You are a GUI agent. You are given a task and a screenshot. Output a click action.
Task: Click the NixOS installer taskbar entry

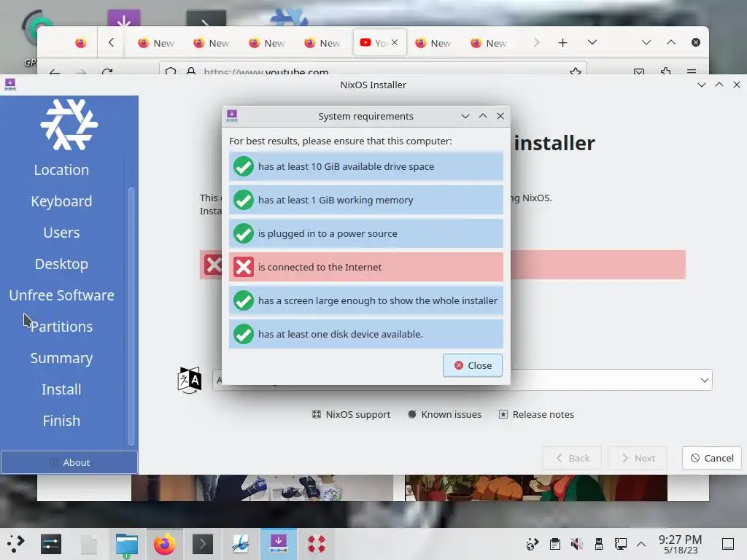pos(279,544)
